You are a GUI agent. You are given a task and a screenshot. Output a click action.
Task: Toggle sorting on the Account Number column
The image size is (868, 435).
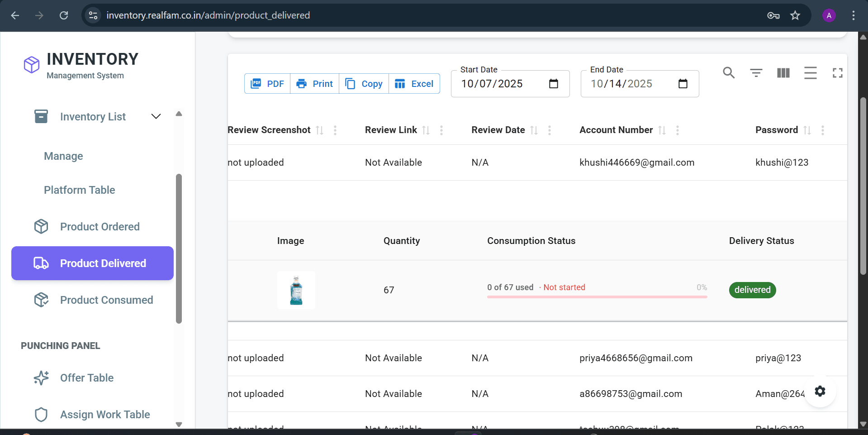(x=662, y=130)
